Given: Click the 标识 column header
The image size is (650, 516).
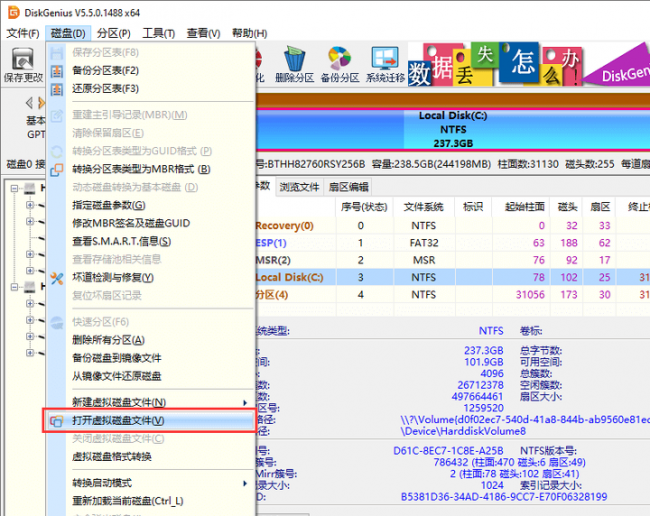Looking at the screenshot, I should click(x=473, y=207).
